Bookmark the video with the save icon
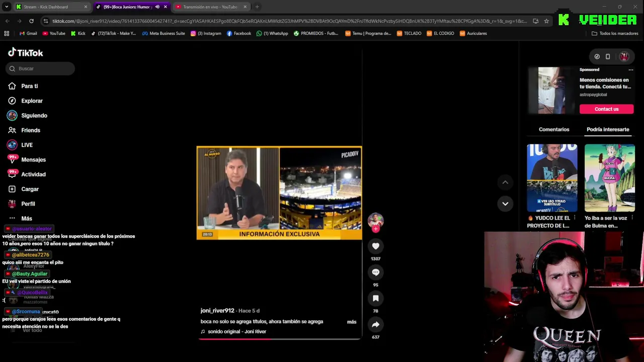Image resolution: width=644 pixels, height=362 pixels. 375,298
